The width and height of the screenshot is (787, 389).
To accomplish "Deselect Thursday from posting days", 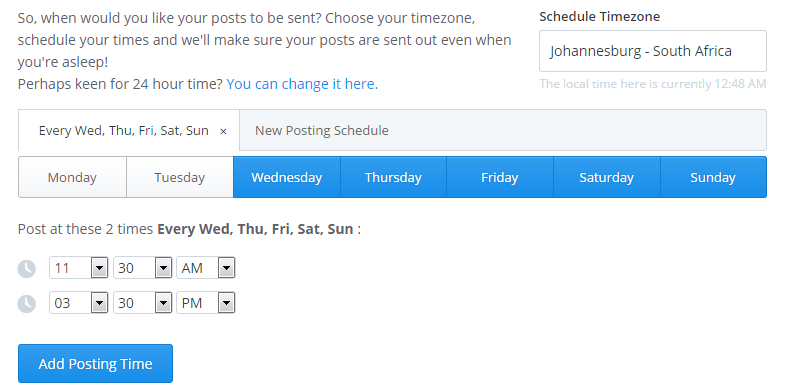I will [x=393, y=177].
